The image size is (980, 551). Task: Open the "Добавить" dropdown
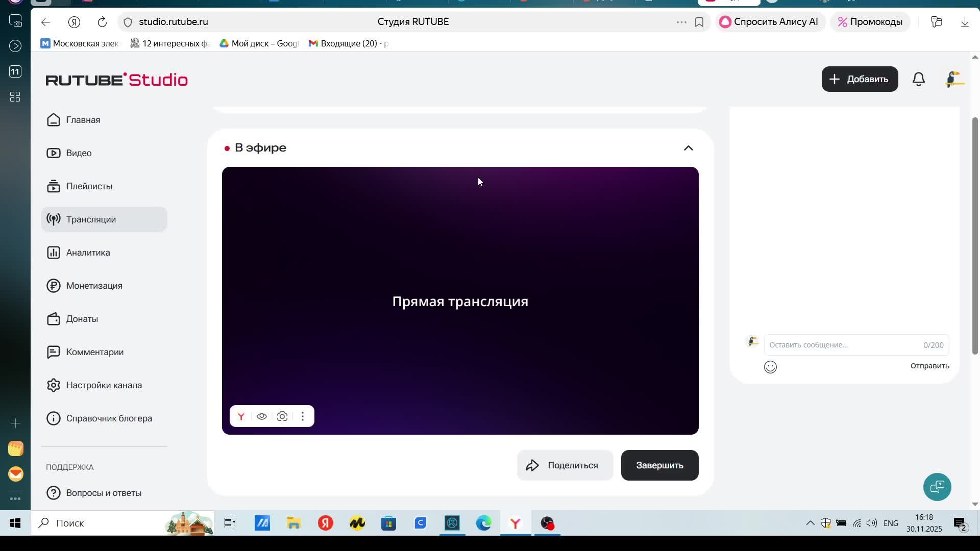click(x=860, y=79)
